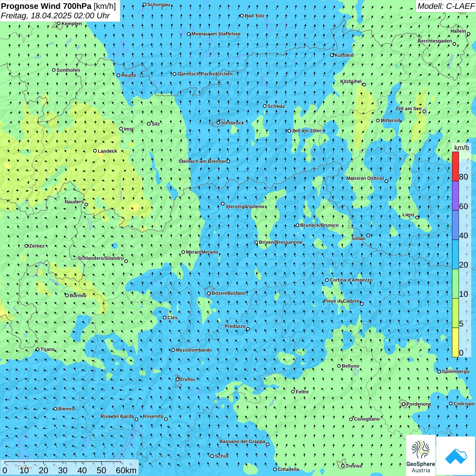Screen dimensions: 476x476
Task: Click the 'Mezzolombardo' map label
Action: [x=194, y=350]
